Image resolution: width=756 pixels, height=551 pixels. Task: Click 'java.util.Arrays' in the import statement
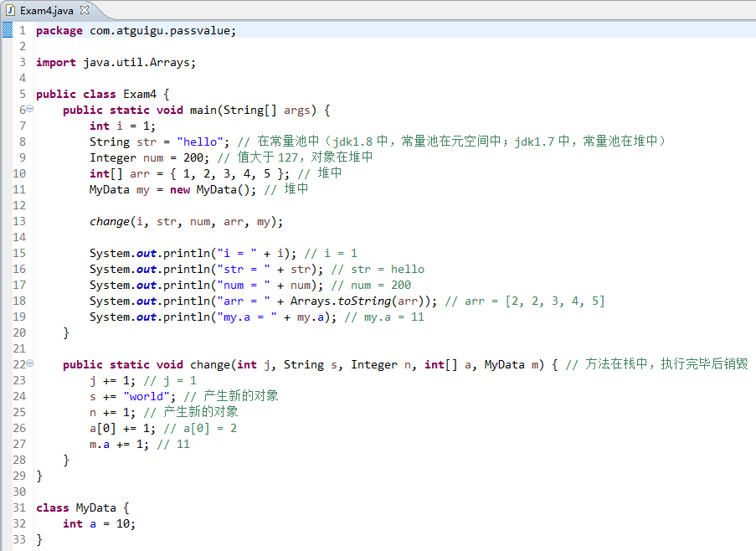click(x=136, y=62)
